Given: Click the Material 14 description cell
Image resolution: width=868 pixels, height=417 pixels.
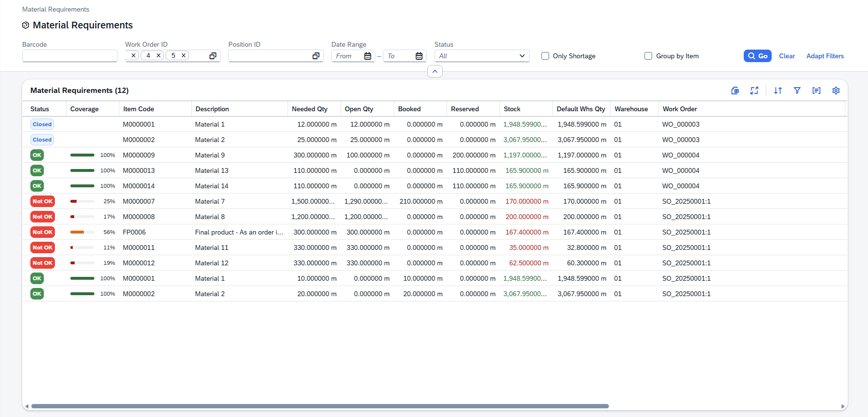Looking at the screenshot, I should pos(211,186).
